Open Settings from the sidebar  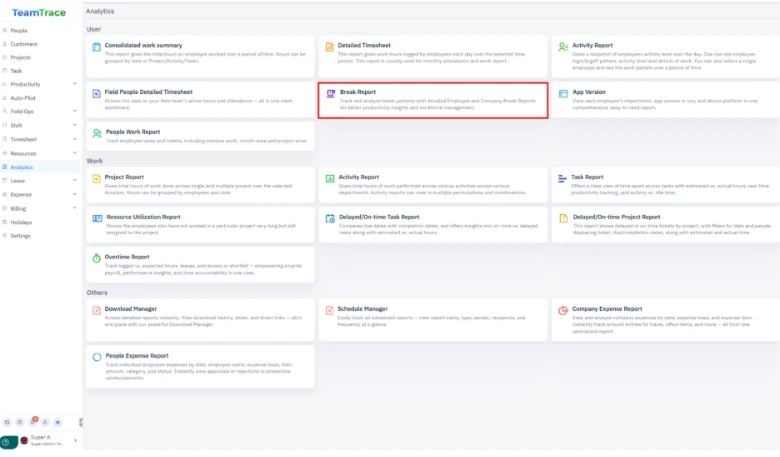pyautogui.click(x=21, y=236)
